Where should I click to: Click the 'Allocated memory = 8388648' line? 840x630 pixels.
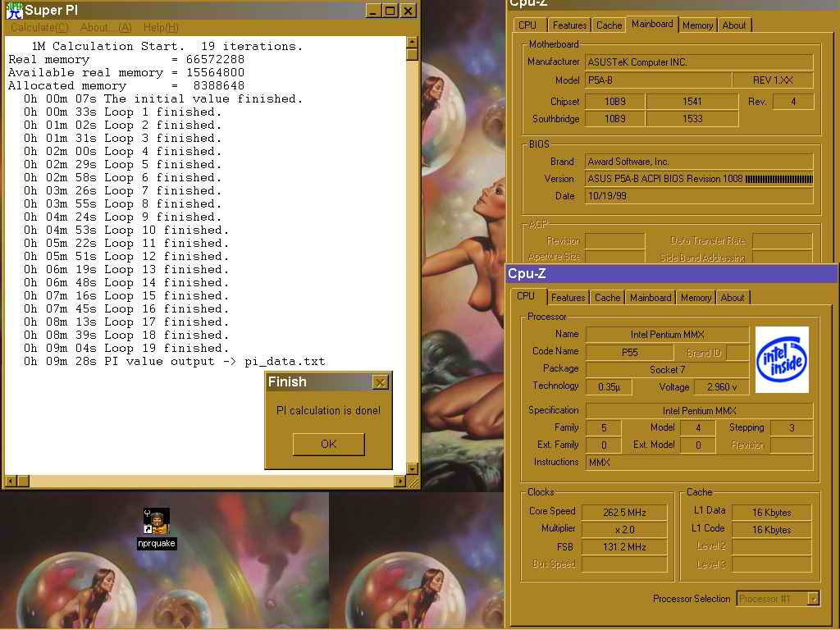coord(126,85)
